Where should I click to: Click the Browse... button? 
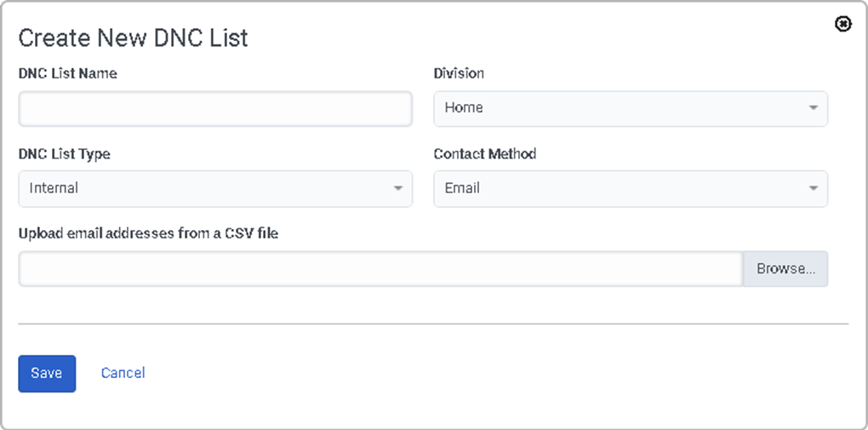pyautogui.click(x=785, y=269)
